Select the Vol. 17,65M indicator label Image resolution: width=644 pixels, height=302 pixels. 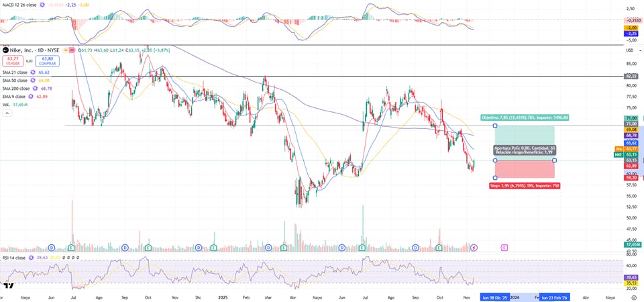[14, 105]
